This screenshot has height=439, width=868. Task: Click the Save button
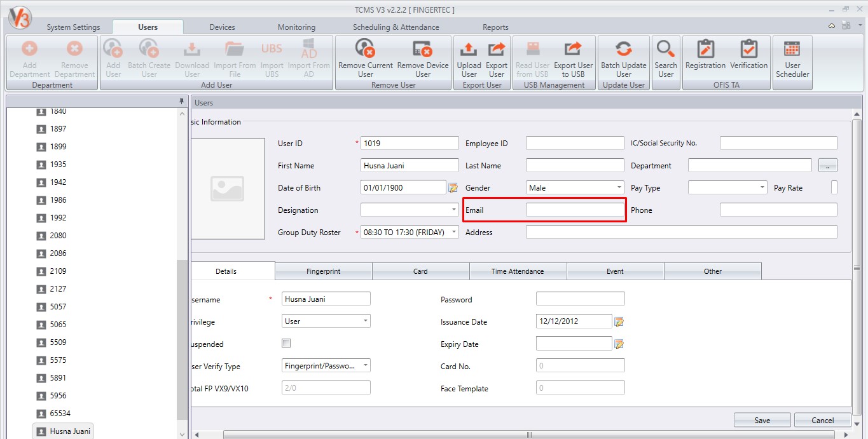click(762, 420)
